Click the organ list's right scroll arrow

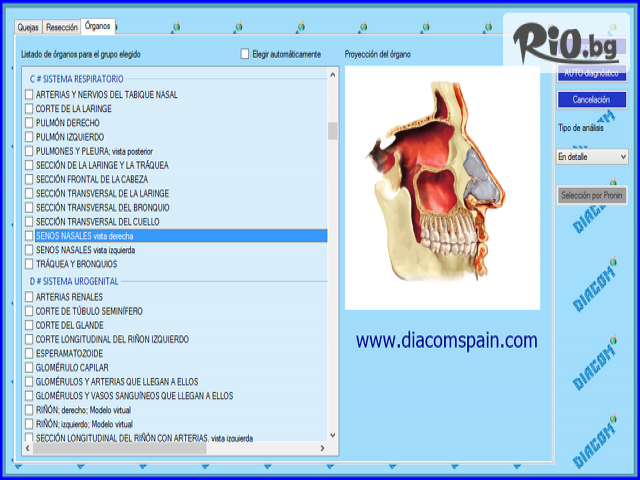321,449
